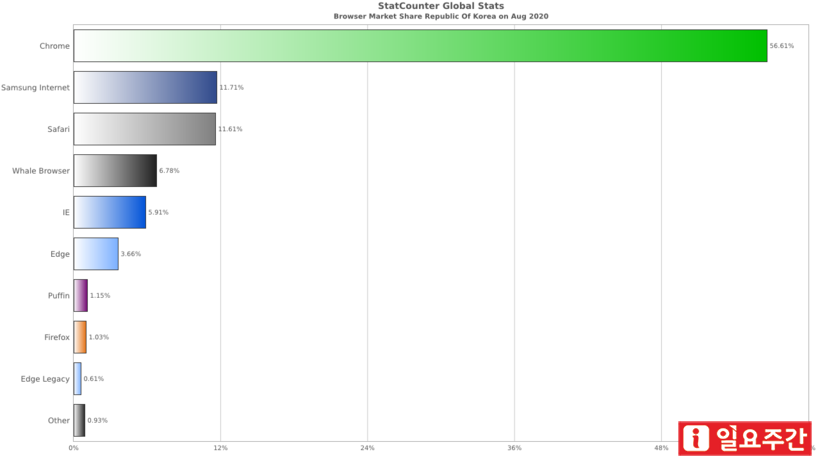Screen dimensions: 820x461
Task: Click the 일요주간 watermark text
Action: 758,439
